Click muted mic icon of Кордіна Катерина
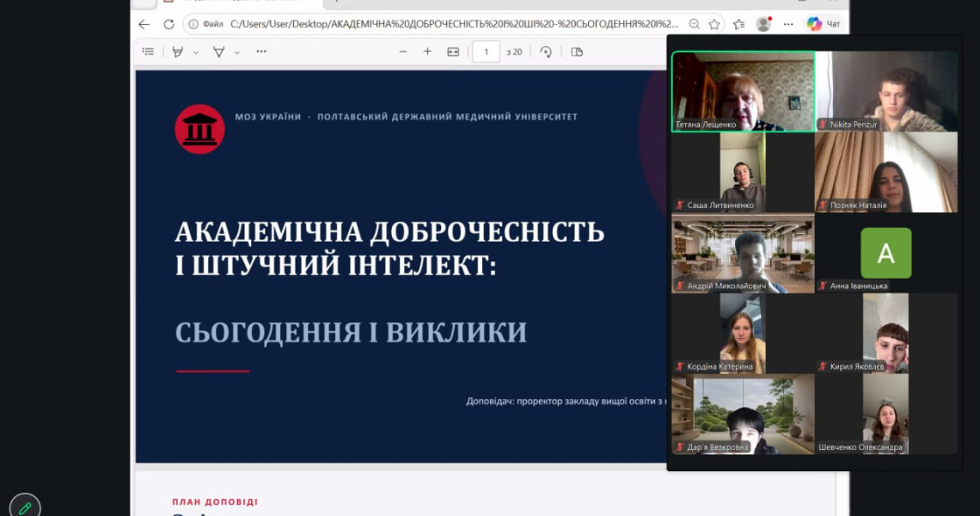 680,366
